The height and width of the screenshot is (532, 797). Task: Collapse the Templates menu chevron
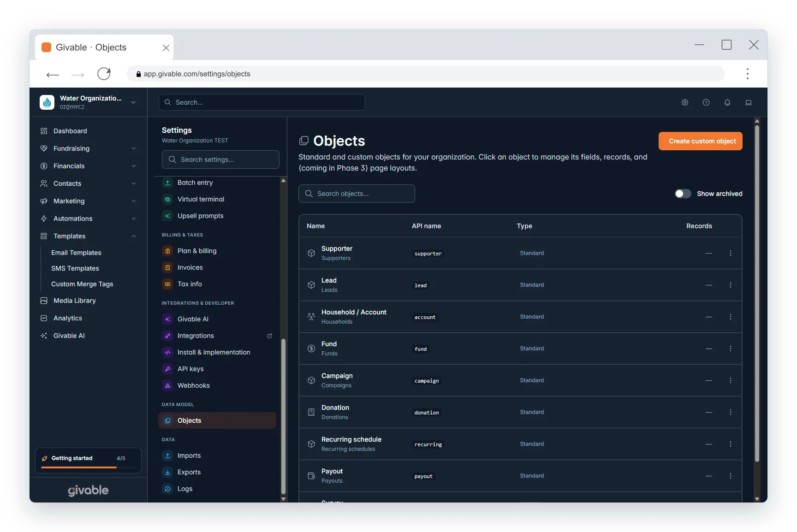(134, 236)
